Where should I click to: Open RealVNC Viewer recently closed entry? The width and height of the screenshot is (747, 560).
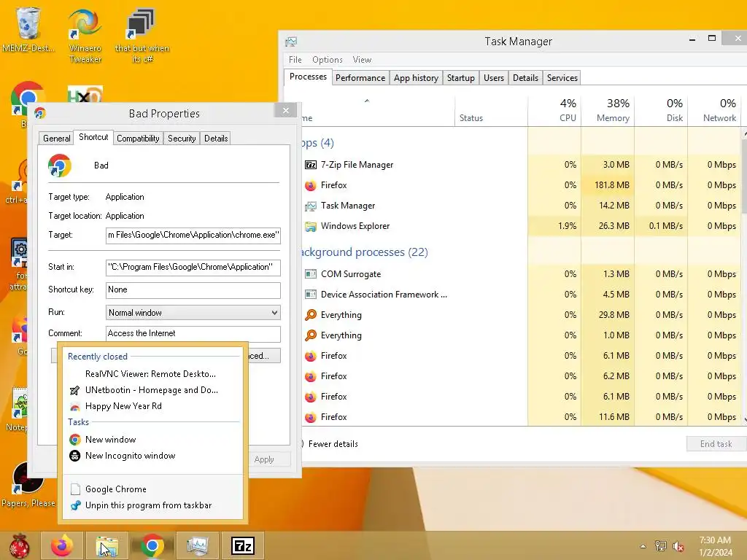point(153,374)
